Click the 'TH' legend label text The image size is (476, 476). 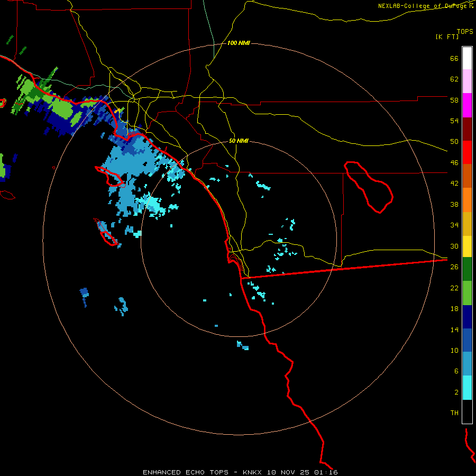tap(454, 413)
